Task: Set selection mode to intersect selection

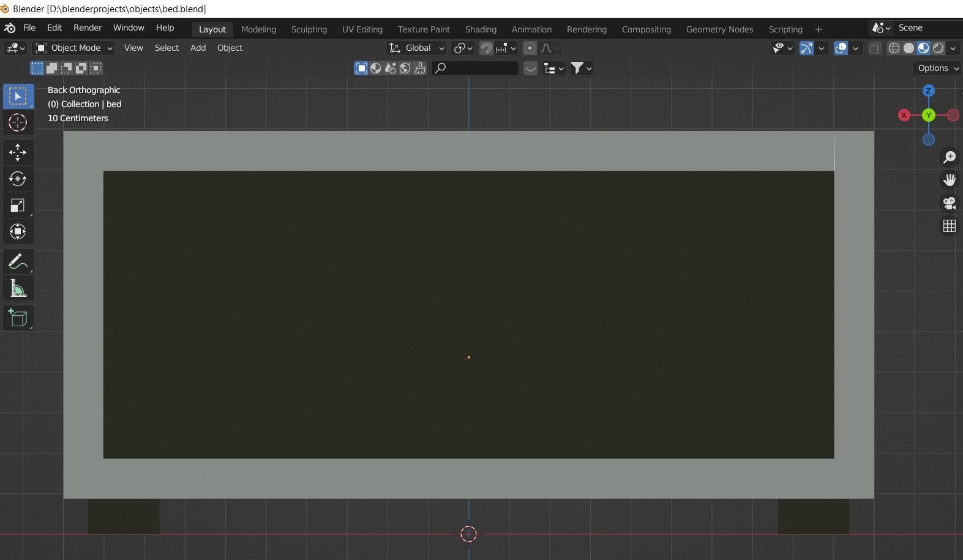Action: 96,68
